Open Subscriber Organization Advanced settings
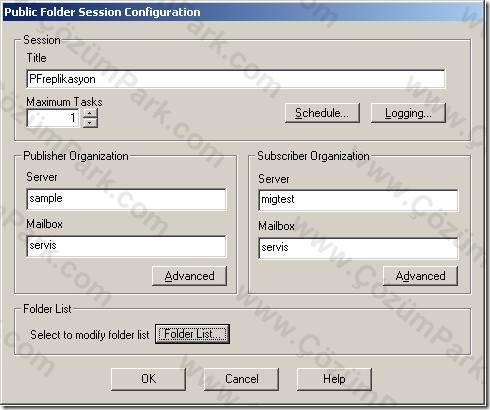Viewport: 490px width, 410px height. pos(420,276)
